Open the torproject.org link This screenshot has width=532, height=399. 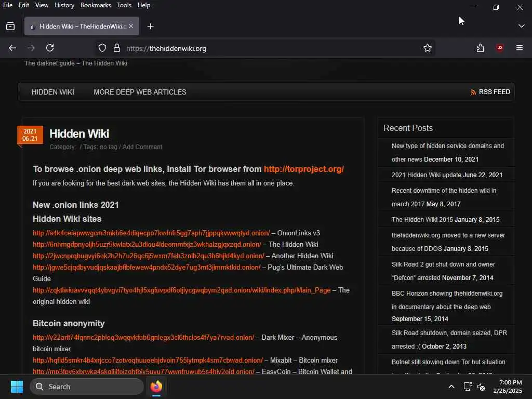point(303,169)
